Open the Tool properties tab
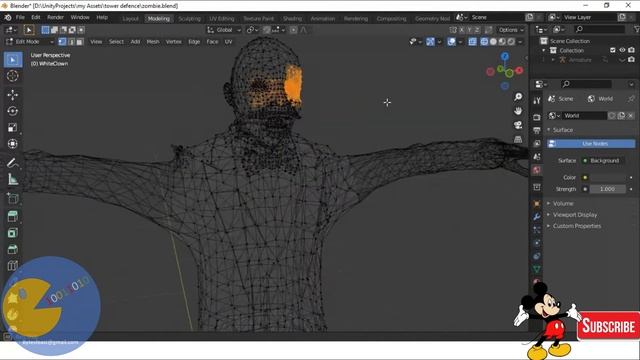The height and width of the screenshot is (360, 640). coord(537,101)
